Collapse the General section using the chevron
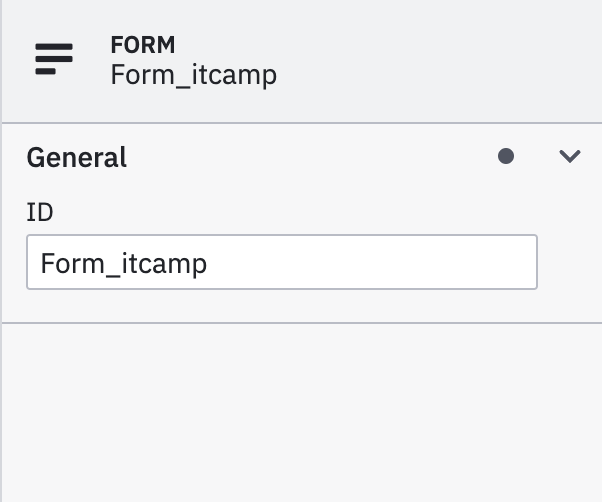Viewport: 602px width, 502px height. [x=569, y=156]
